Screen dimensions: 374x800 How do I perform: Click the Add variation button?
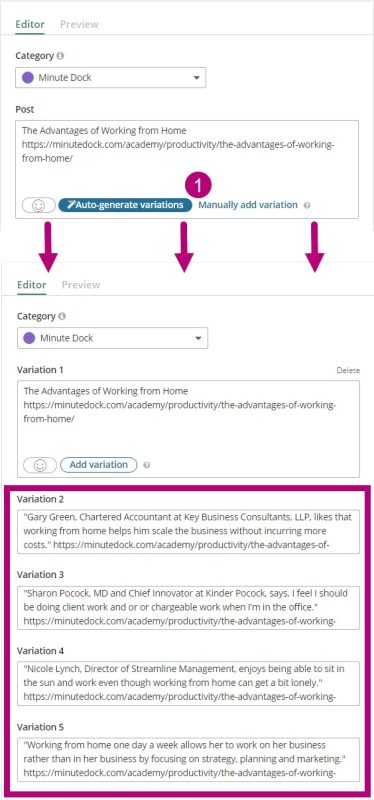[x=98, y=465]
